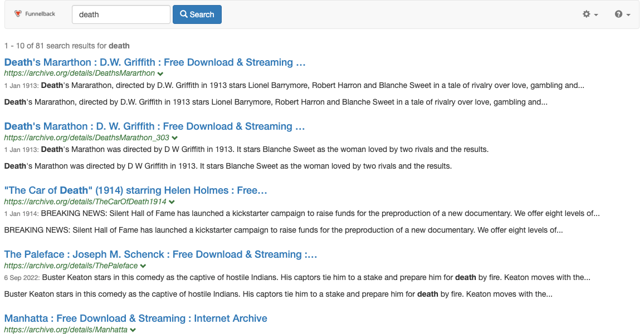Click the archive.org/details/DeathsMararthon URL
Screen dimensions: 644x334
tap(80, 73)
